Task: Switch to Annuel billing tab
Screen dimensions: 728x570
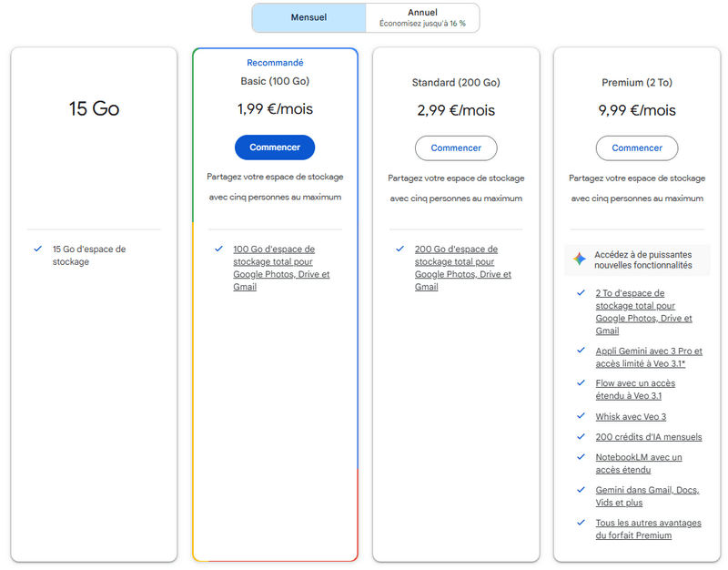Action: [x=422, y=17]
